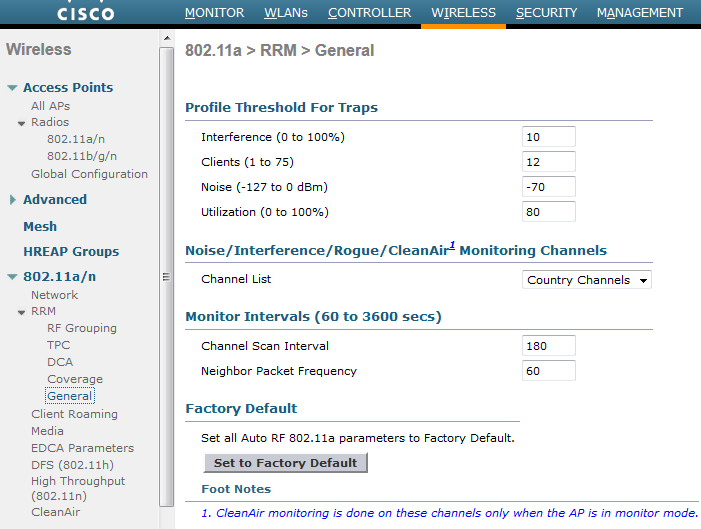
Task: Open the WLANs menu
Action: [286, 13]
